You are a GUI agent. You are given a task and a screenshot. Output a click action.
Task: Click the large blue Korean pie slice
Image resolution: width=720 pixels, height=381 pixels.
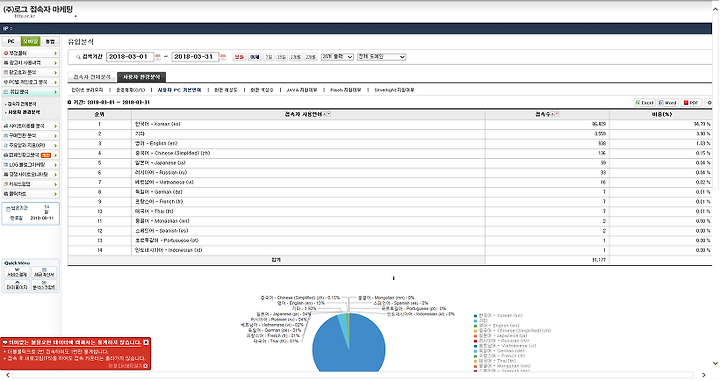pos(349,349)
